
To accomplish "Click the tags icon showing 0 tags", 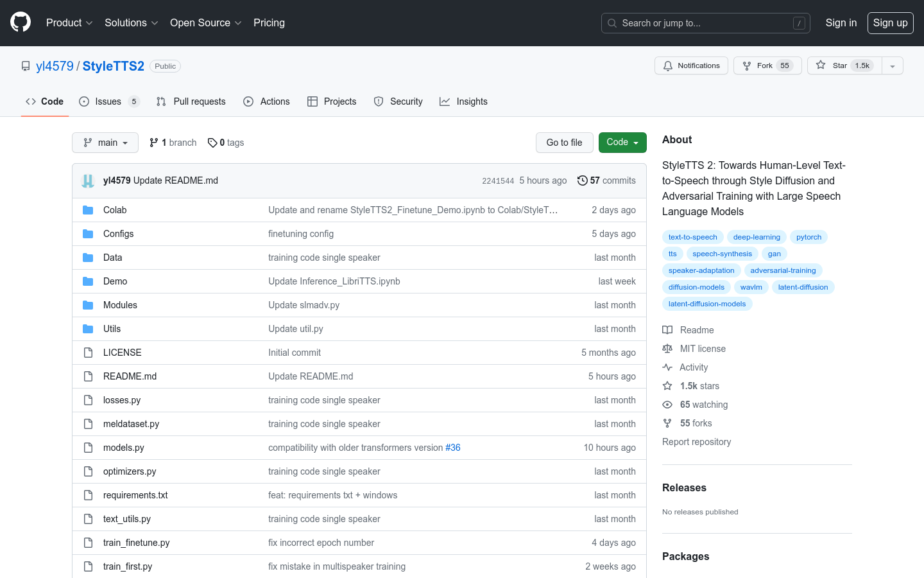I will click(212, 143).
